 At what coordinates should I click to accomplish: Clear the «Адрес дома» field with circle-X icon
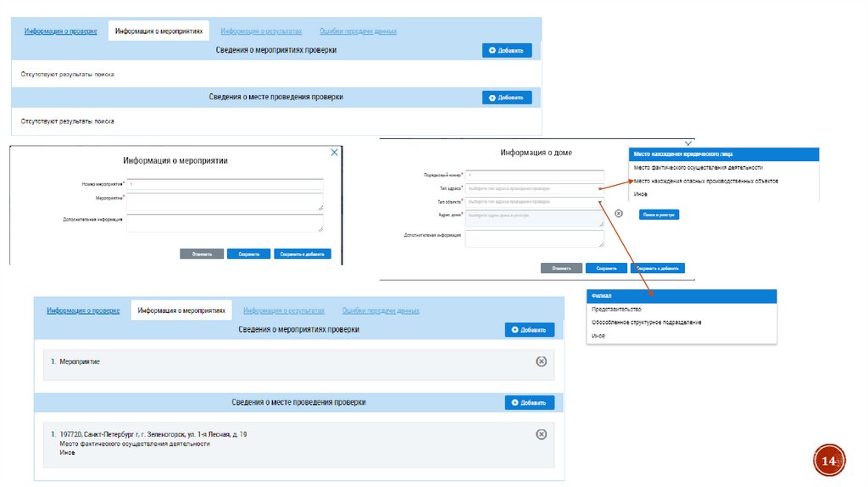(x=619, y=214)
